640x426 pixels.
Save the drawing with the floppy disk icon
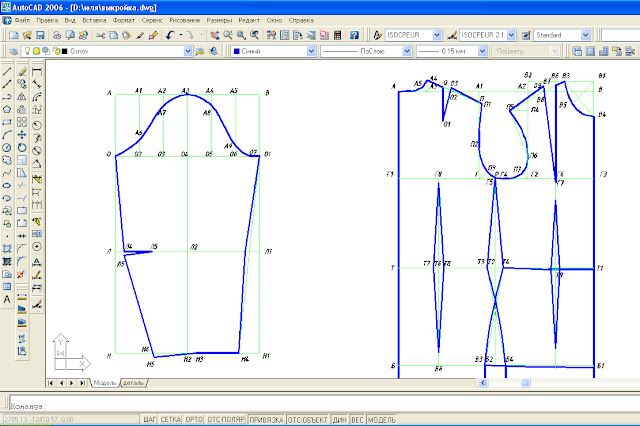tap(40, 36)
